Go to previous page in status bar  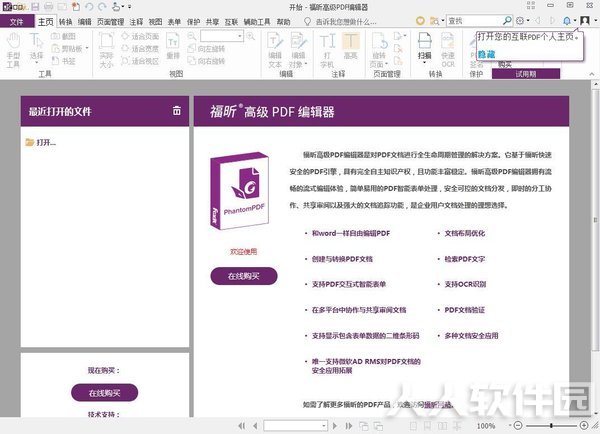point(255,426)
